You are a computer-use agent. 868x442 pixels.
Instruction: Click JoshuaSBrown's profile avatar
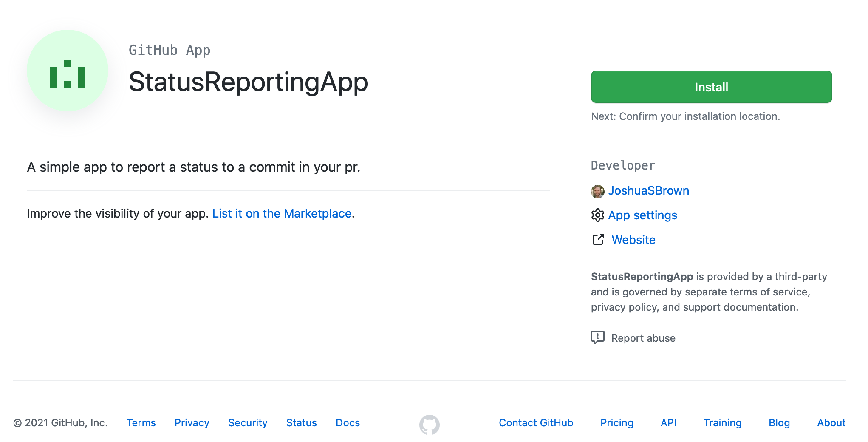click(x=598, y=191)
